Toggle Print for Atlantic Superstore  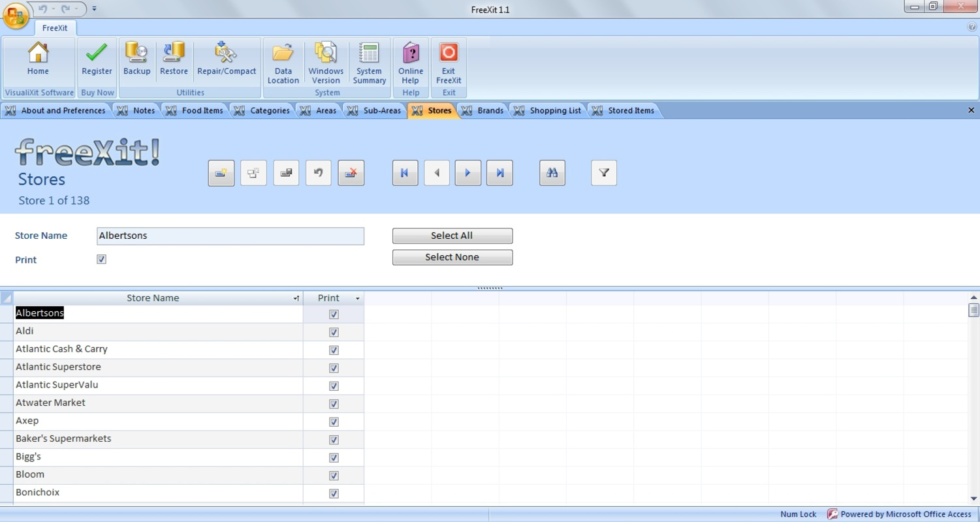point(334,368)
